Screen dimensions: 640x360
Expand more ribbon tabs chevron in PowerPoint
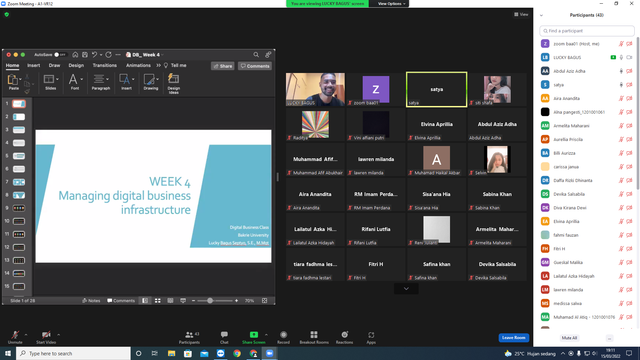(x=158, y=65)
